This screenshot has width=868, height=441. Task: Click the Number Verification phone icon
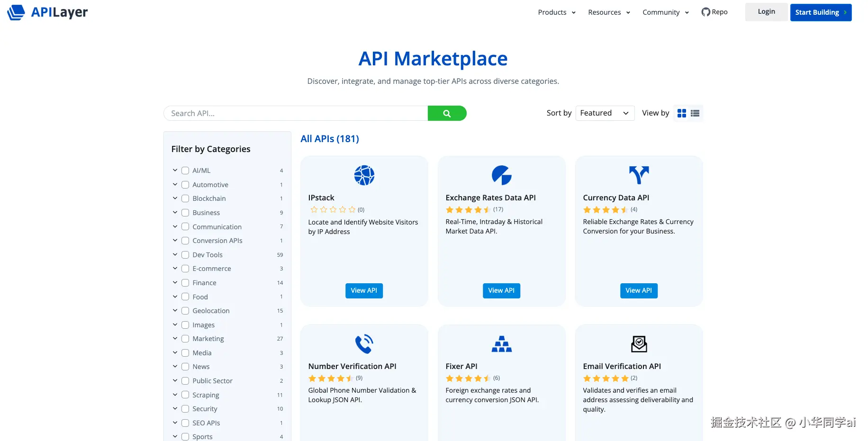pyautogui.click(x=364, y=344)
